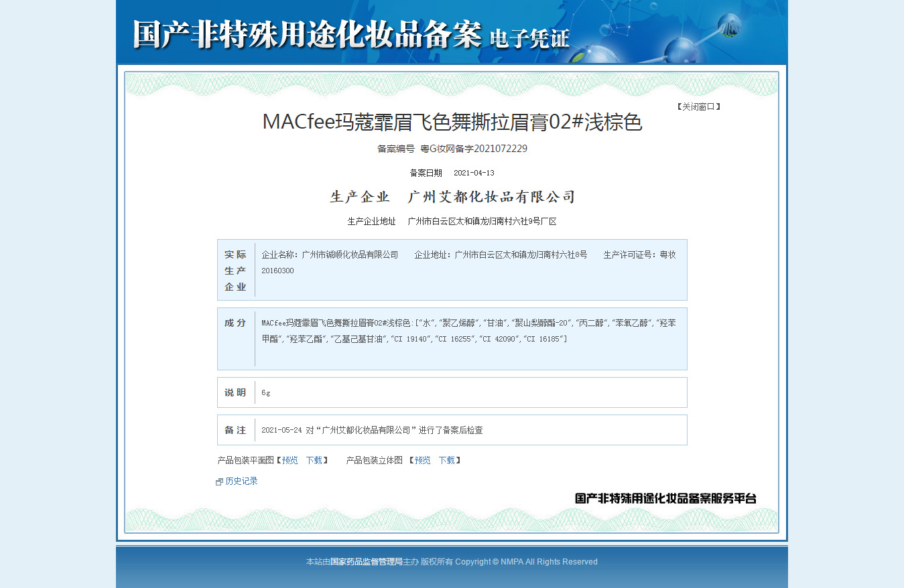Click the filing number 粤G妆网备字2021072229
Screen dimensions: 904x588
click(474, 149)
